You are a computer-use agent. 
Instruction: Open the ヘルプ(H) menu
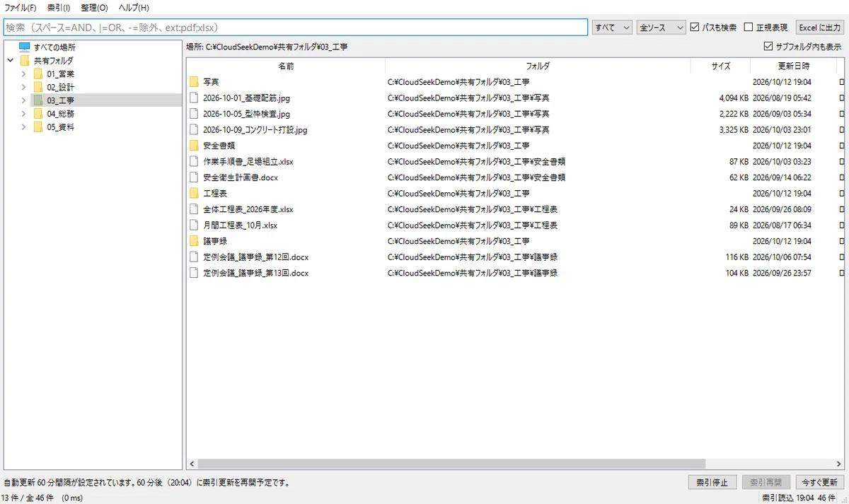[x=134, y=8]
